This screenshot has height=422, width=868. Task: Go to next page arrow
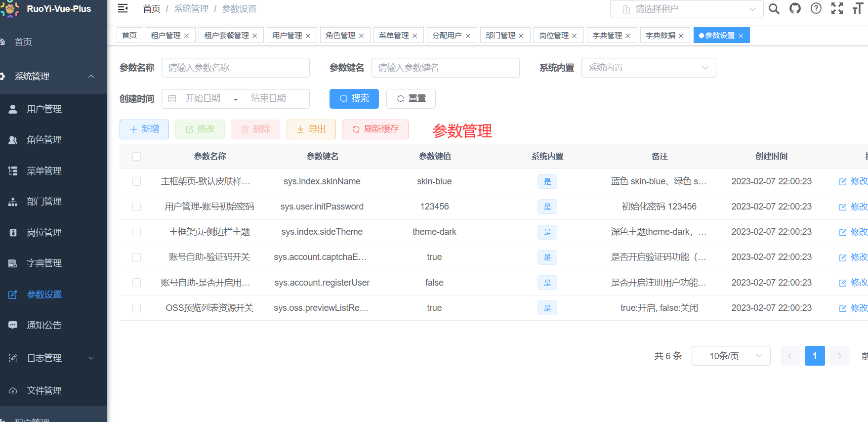click(x=839, y=356)
